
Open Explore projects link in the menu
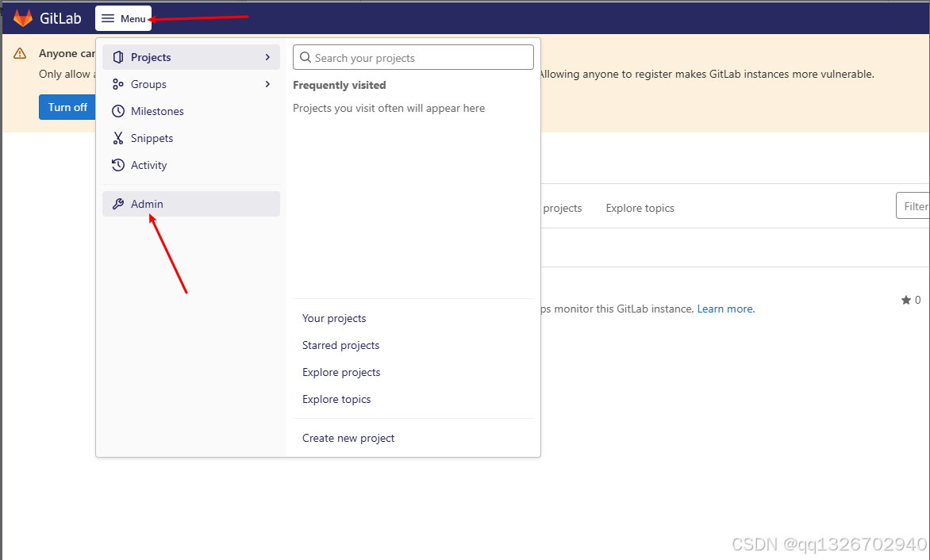pos(341,372)
